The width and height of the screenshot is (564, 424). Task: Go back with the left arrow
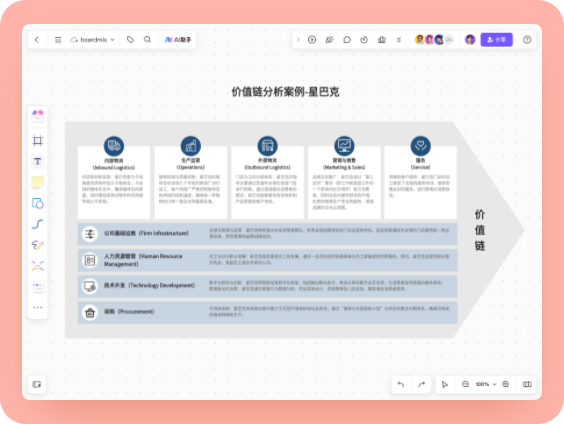37,40
